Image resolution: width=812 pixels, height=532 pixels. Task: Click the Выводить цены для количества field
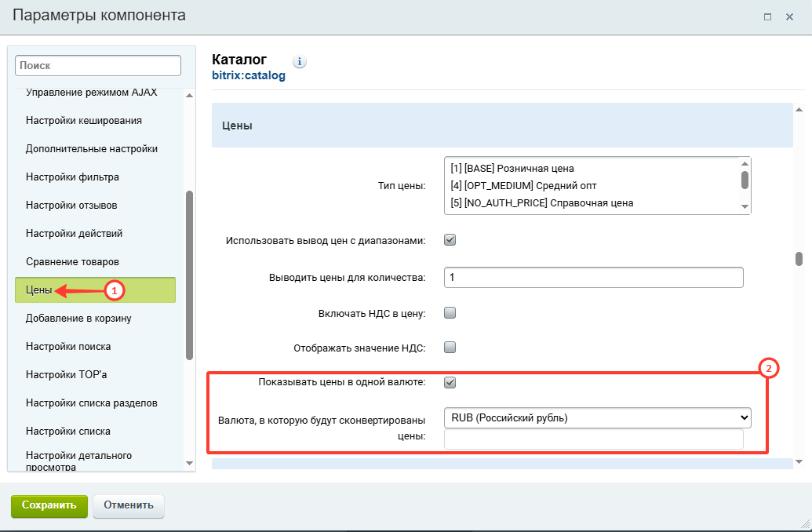click(x=593, y=277)
